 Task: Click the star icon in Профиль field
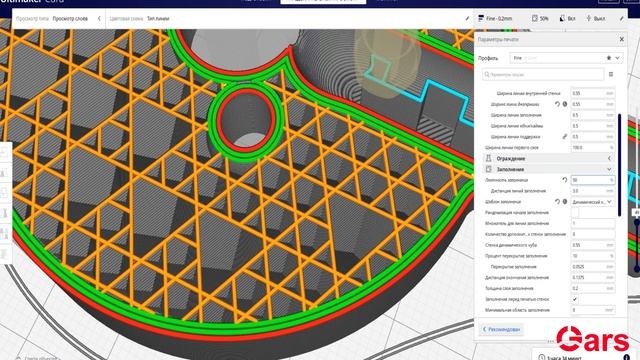click(x=609, y=58)
